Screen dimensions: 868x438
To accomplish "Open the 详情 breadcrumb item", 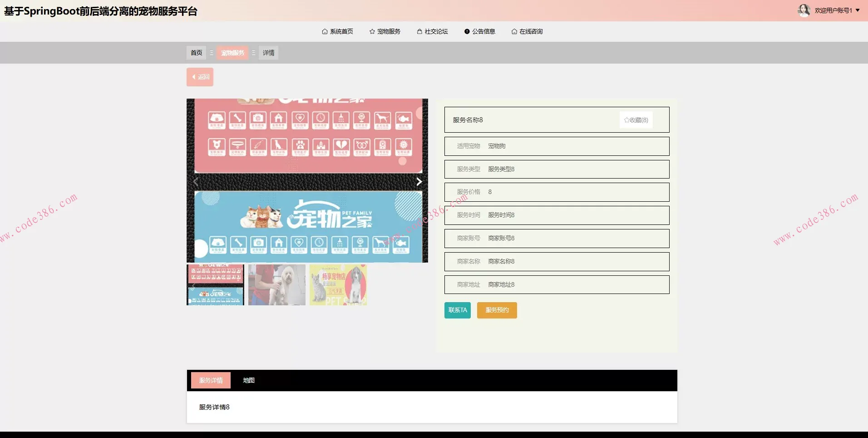I will click(x=268, y=53).
